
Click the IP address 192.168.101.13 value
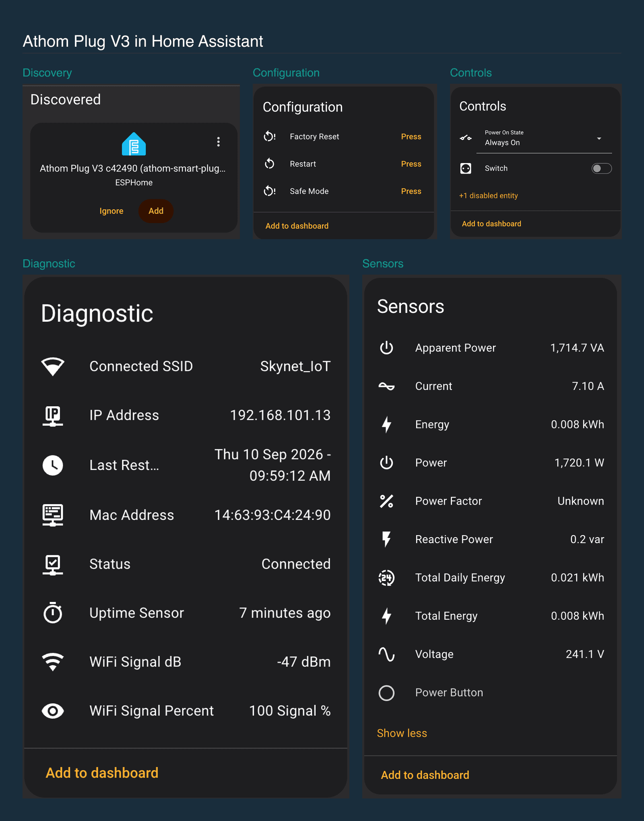click(280, 416)
